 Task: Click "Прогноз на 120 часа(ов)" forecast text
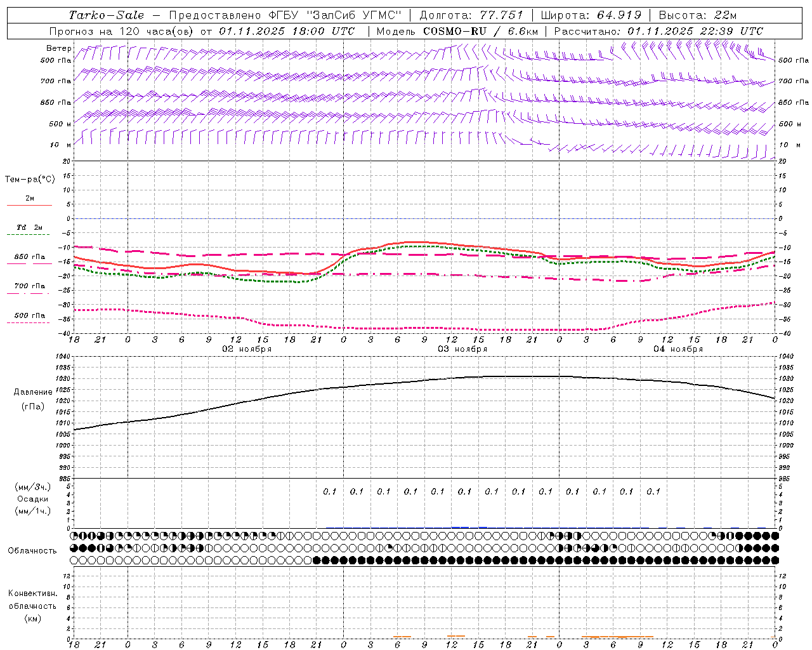(122, 31)
